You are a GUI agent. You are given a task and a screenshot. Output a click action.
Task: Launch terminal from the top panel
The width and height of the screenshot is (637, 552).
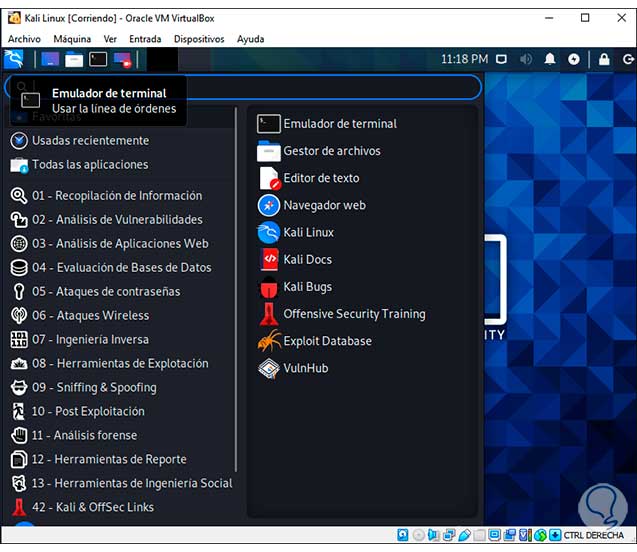98,59
